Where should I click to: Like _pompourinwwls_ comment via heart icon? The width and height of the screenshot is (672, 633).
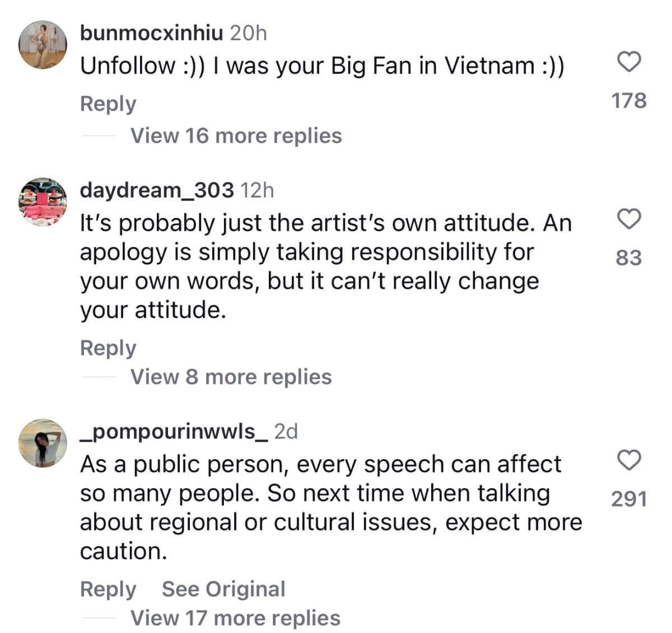[629, 460]
